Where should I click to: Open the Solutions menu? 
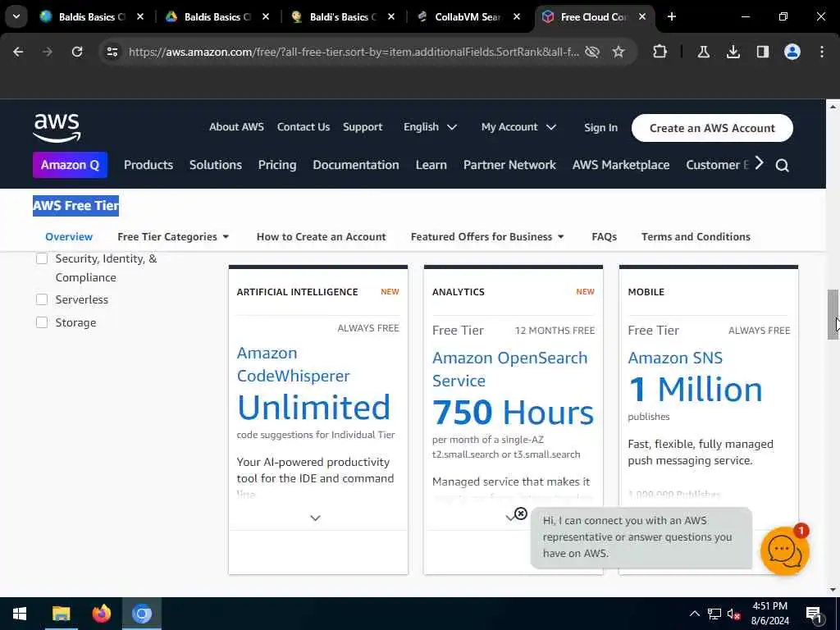(216, 165)
